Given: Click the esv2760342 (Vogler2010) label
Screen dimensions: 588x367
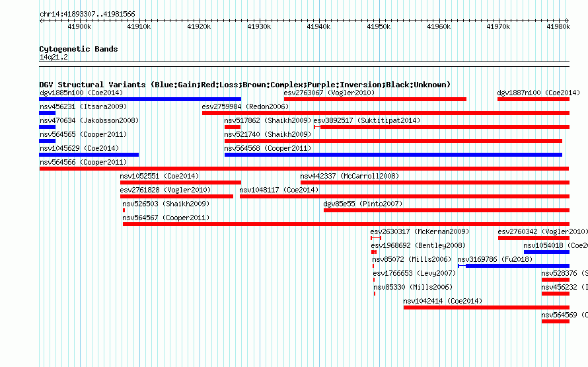Looking at the screenshot, I should 543,231.
